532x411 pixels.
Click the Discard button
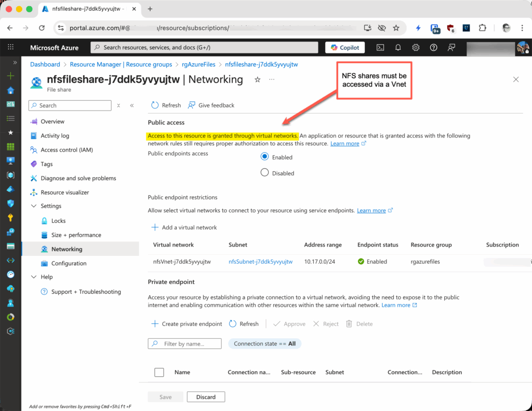pyautogui.click(x=206, y=397)
